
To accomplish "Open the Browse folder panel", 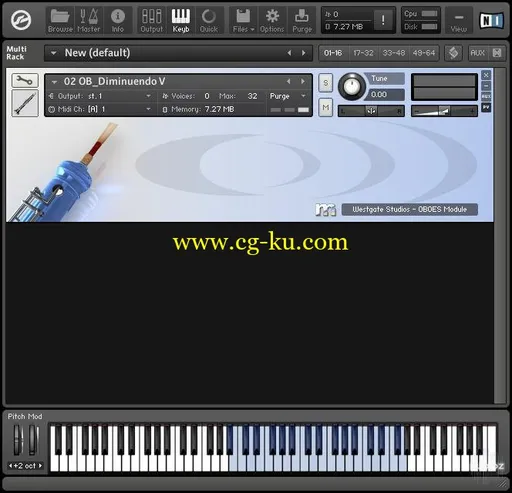I will [x=60, y=20].
